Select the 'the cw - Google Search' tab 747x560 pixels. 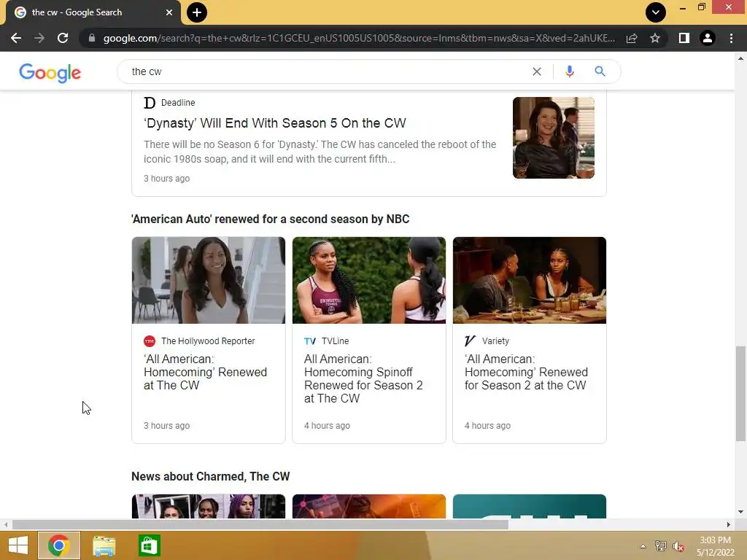tap(93, 12)
